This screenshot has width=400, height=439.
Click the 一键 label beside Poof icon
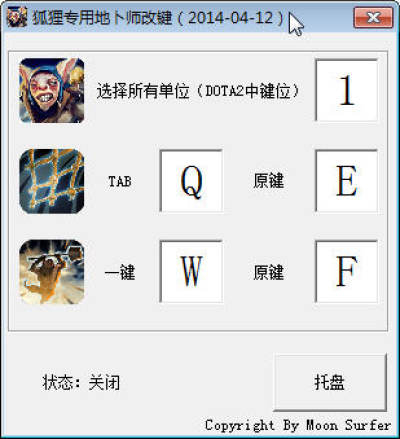[x=120, y=273]
